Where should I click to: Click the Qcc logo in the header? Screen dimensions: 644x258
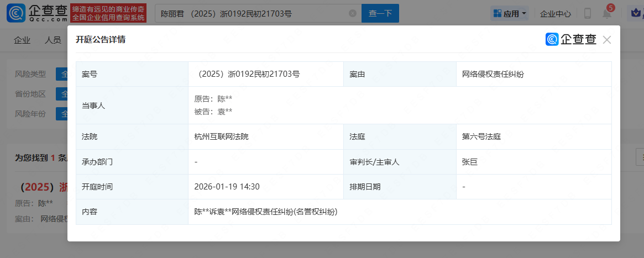point(37,13)
